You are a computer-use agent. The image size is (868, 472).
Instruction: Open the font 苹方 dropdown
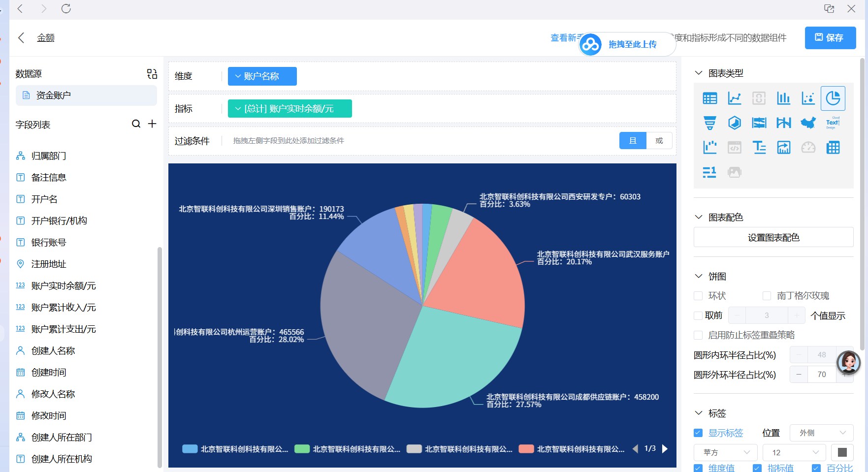[725, 452]
